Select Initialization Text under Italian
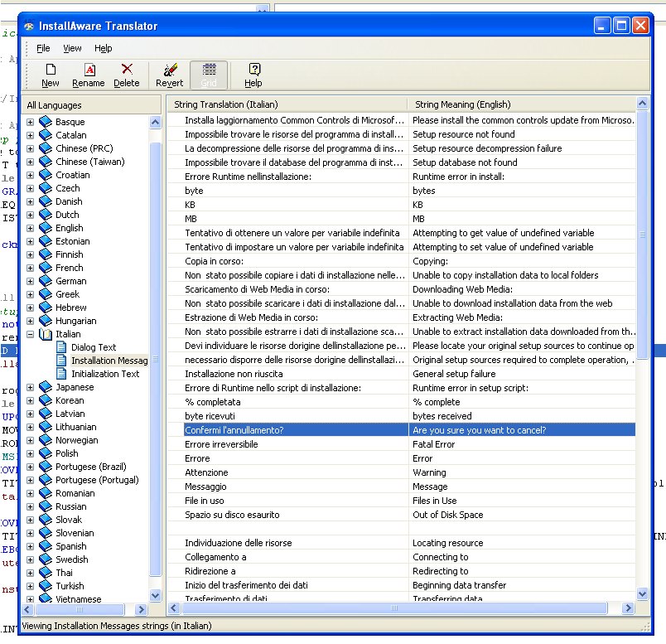 (105, 374)
